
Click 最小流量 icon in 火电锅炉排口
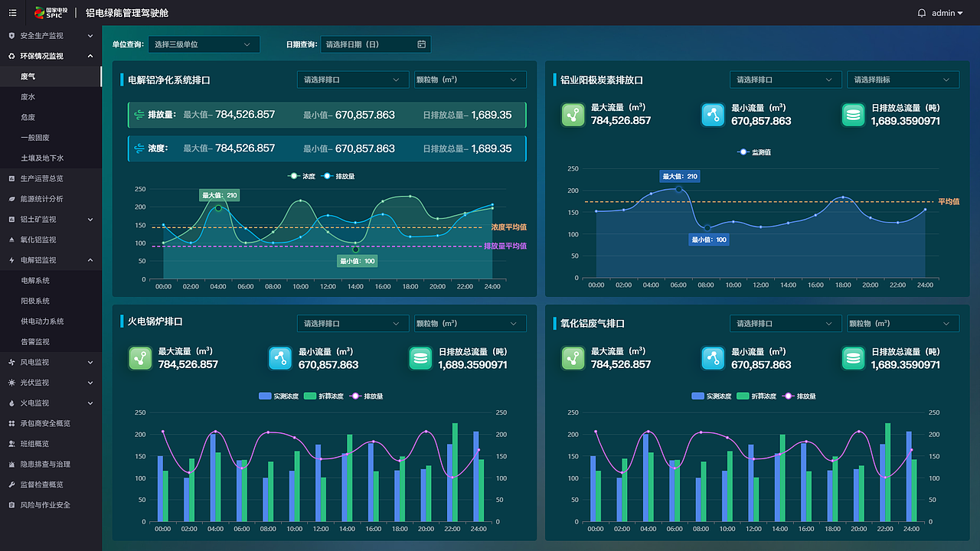(280, 358)
